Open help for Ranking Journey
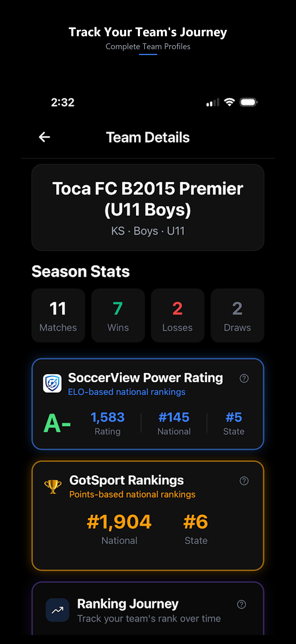 (241, 604)
